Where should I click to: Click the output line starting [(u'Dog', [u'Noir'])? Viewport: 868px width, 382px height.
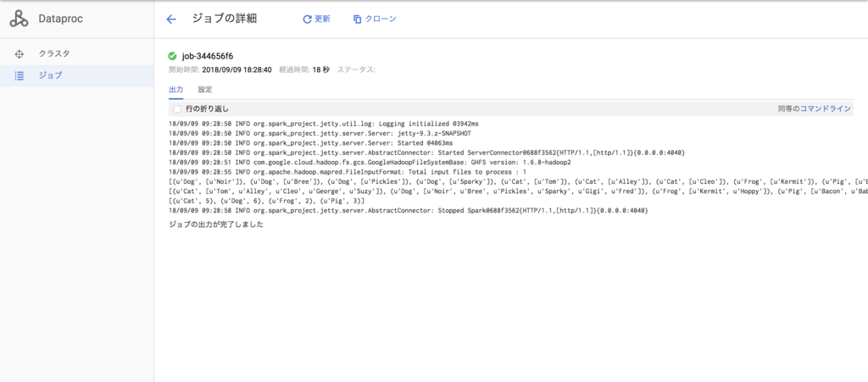pos(518,182)
